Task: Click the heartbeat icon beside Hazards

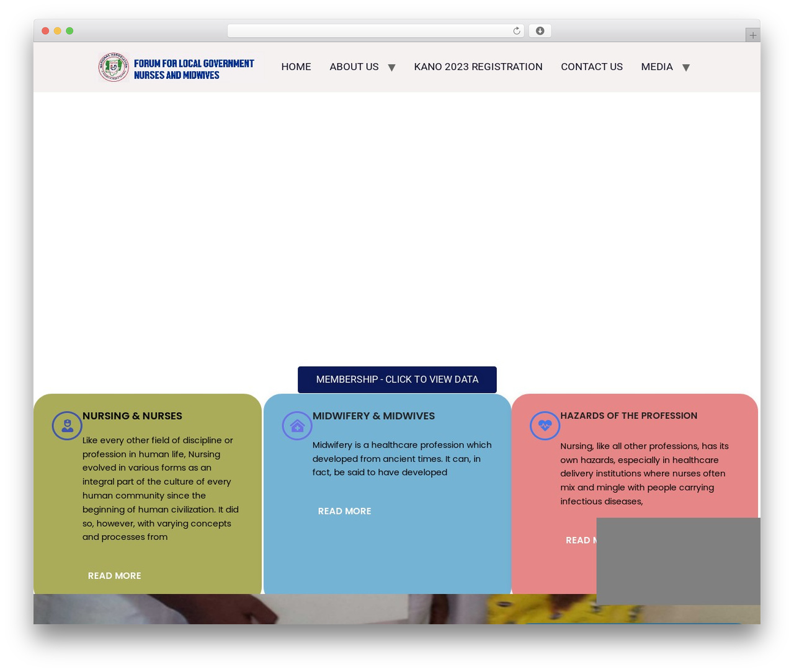Action: tap(545, 426)
